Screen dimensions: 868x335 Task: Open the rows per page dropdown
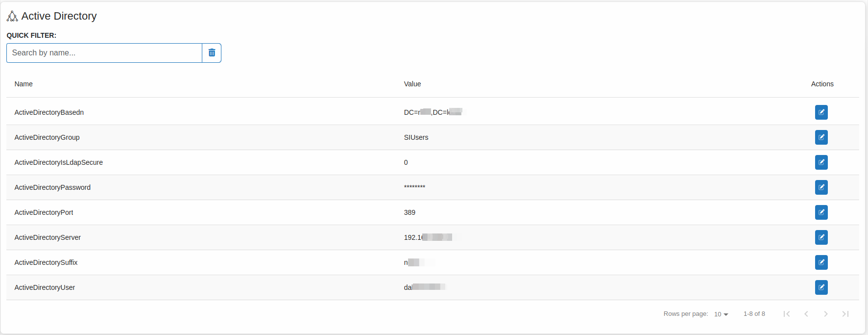point(721,314)
